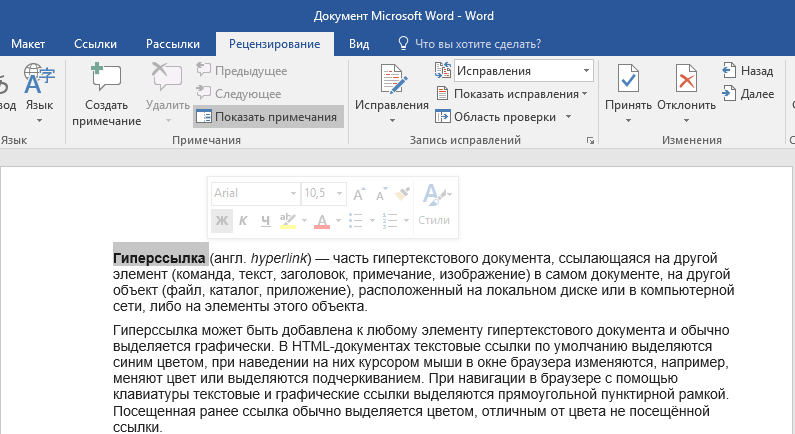Switch to the Ссылки ribbon tab
Viewport: 795px width, 434px height.
coord(95,43)
